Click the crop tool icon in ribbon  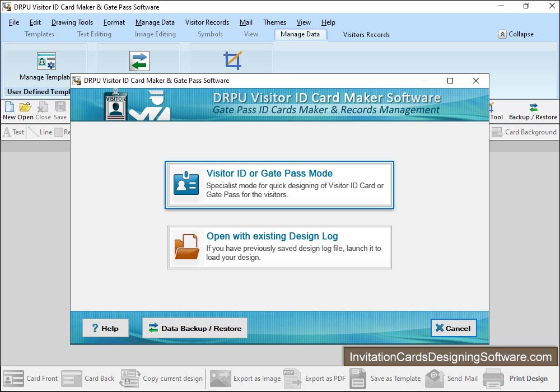(x=232, y=60)
